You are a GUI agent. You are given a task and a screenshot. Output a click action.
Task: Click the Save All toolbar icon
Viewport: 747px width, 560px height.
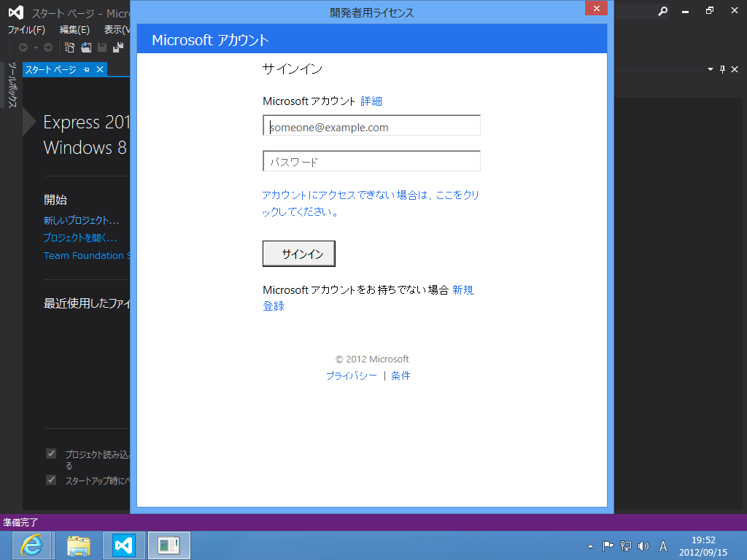coord(118,47)
